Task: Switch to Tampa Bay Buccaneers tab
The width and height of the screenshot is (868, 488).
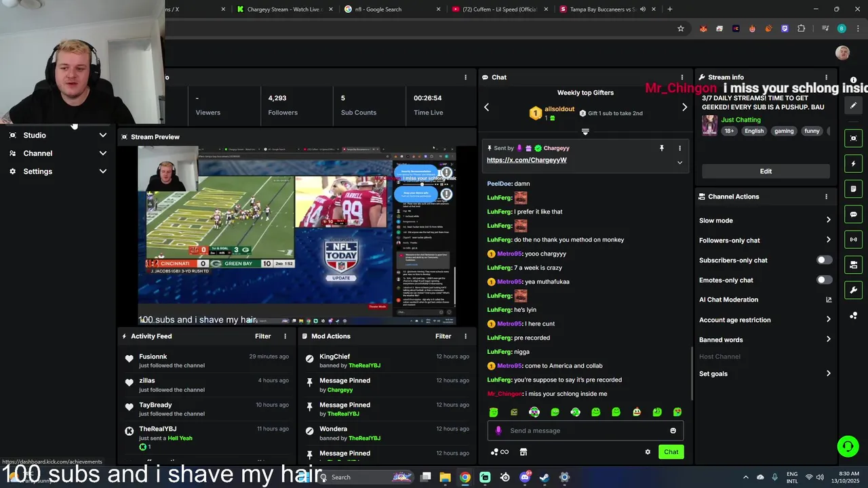Action: pyautogui.click(x=608, y=9)
